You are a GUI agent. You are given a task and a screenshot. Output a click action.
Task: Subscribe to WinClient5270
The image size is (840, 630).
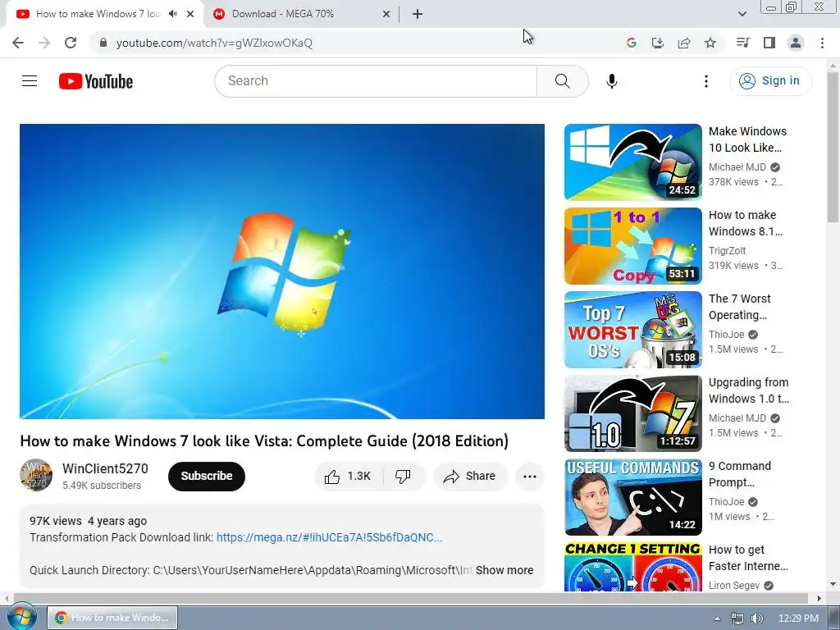206,477
